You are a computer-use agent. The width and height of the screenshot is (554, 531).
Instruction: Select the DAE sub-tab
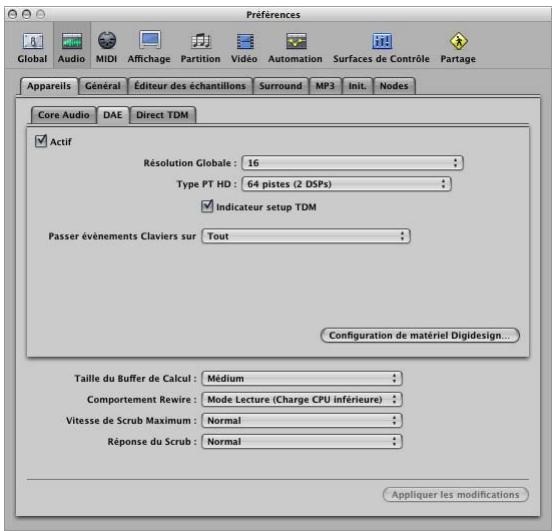113,115
